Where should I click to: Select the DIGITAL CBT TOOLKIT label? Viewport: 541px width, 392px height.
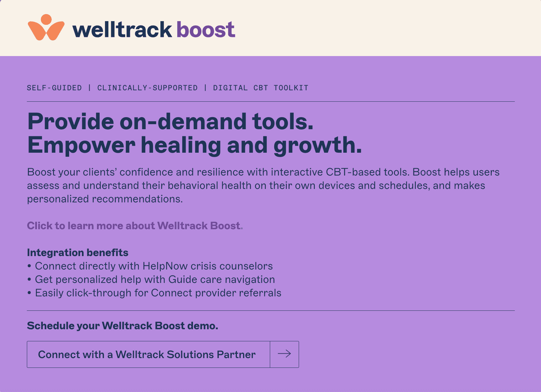coord(260,88)
